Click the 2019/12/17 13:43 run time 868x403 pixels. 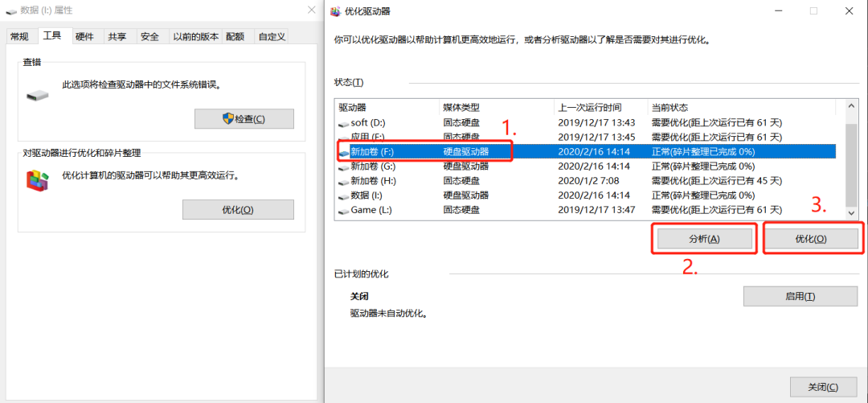click(596, 122)
